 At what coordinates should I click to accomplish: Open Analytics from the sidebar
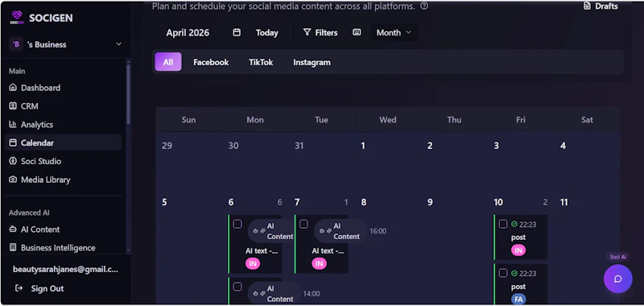[64, 124]
